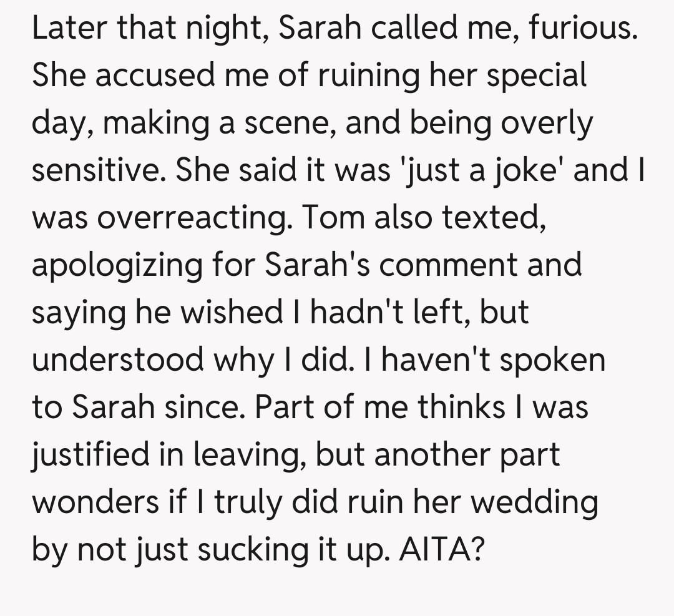Click the quoted word "joke'" in the text

coord(531,170)
